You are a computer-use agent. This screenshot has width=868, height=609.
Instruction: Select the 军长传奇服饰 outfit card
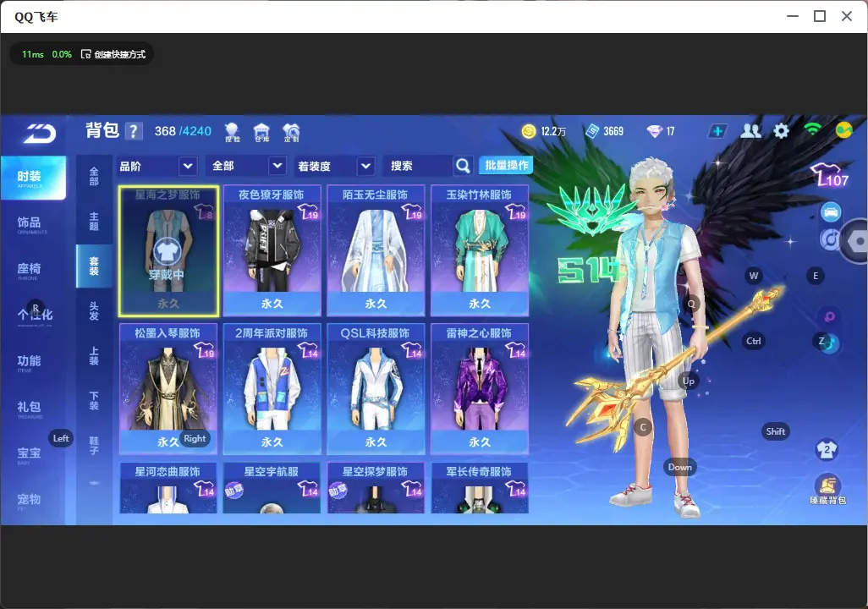point(480,488)
